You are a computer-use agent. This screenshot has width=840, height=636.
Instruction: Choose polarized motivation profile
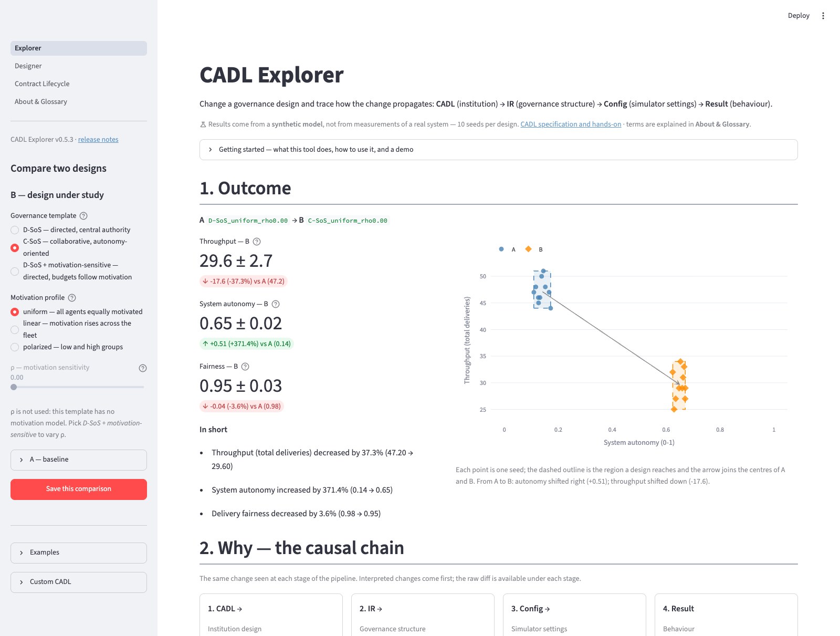tap(67, 347)
